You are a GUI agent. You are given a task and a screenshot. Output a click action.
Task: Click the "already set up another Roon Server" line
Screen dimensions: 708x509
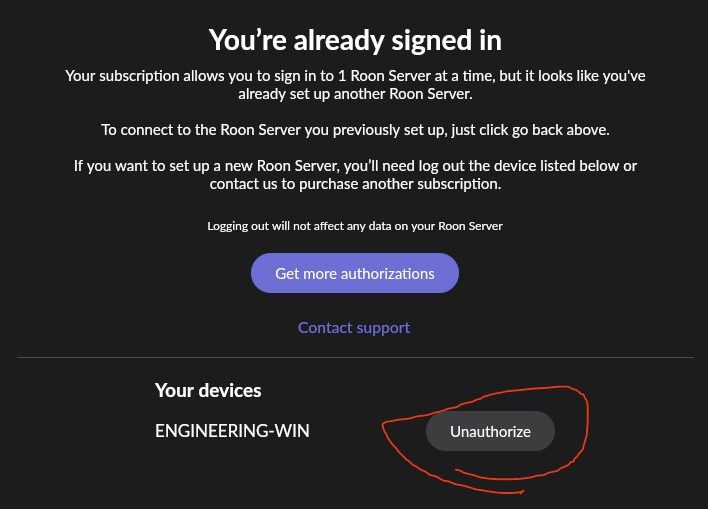tap(355, 94)
